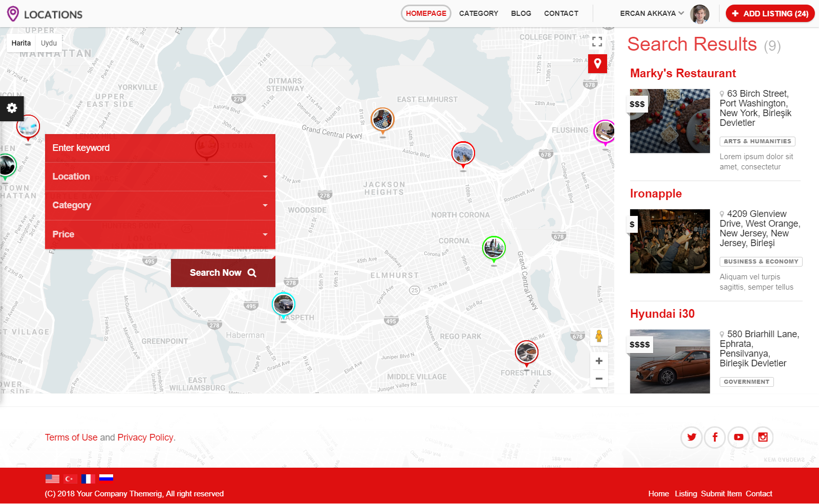The width and height of the screenshot is (819, 504).
Task: Click the ADD LISTING (24) button
Action: [x=770, y=13]
